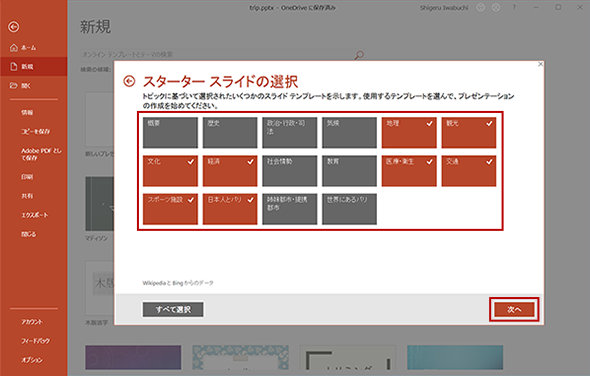Image resolution: width=590 pixels, height=376 pixels.
Task: Select the 歴史 tile
Action: coord(230,132)
